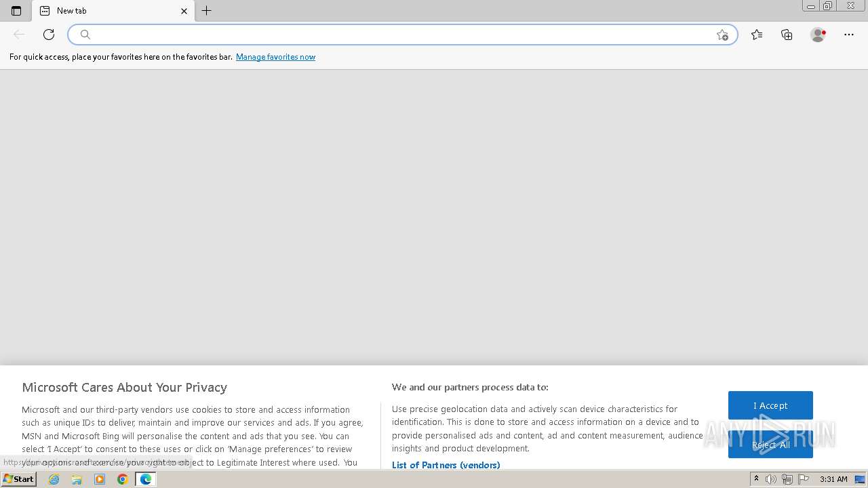Launch Internet Explorer from taskbar
Image resolution: width=868 pixels, height=488 pixels.
[54, 479]
